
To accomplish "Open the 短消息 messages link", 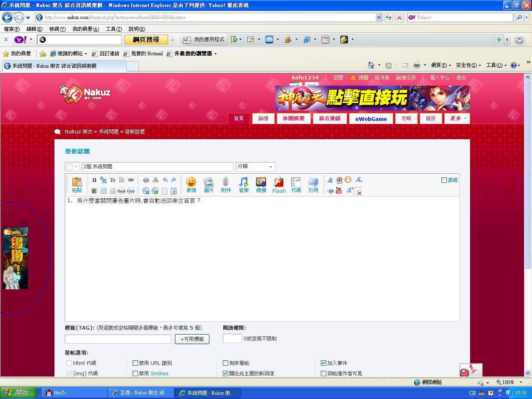I will [x=382, y=78].
